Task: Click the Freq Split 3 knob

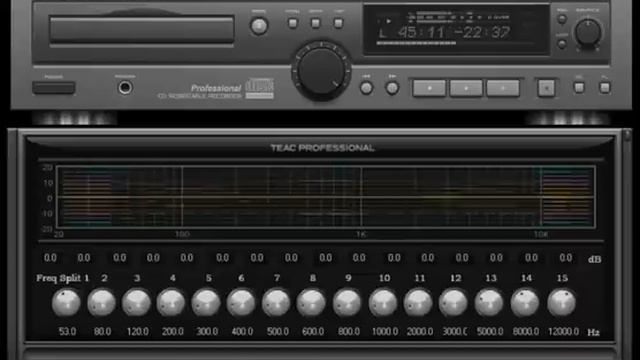Action: [136, 302]
